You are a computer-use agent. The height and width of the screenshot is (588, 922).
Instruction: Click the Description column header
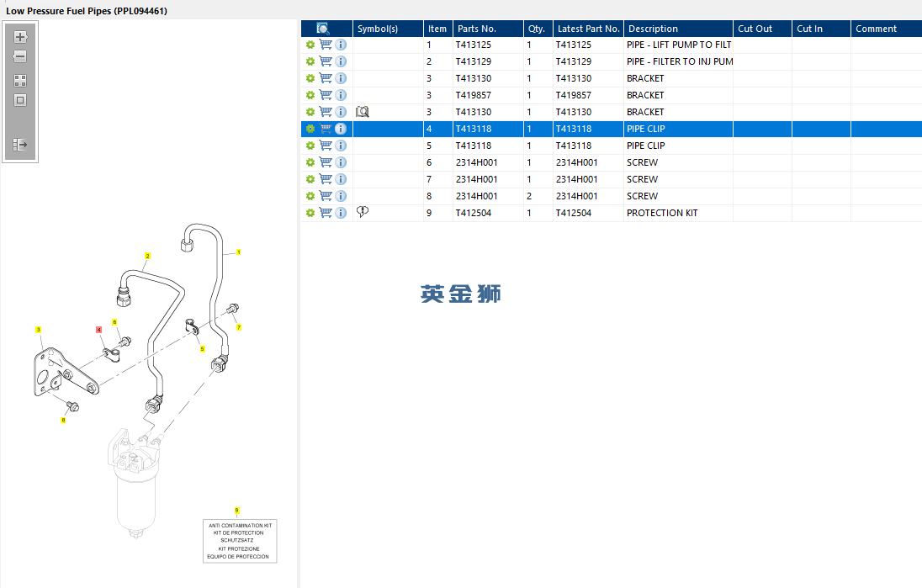[x=678, y=29]
